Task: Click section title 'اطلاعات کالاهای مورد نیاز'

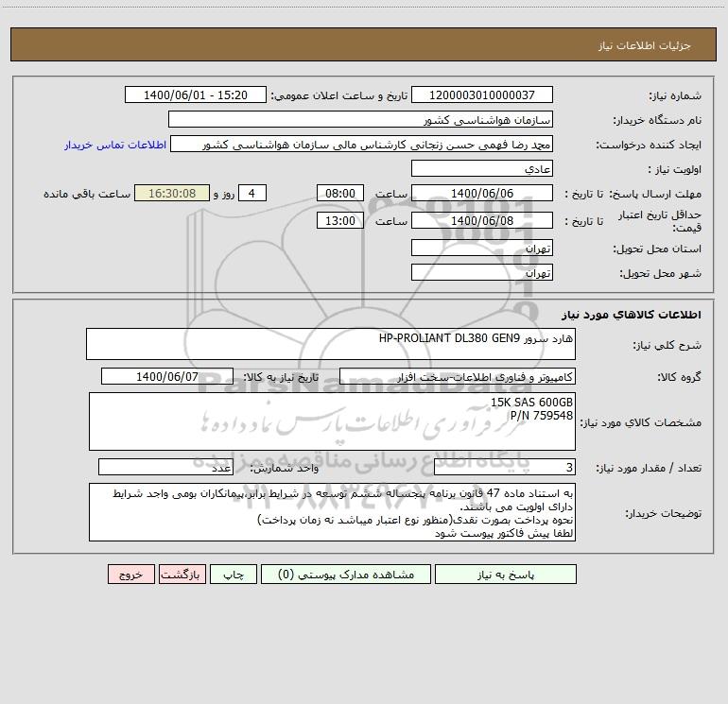Action: [x=632, y=315]
